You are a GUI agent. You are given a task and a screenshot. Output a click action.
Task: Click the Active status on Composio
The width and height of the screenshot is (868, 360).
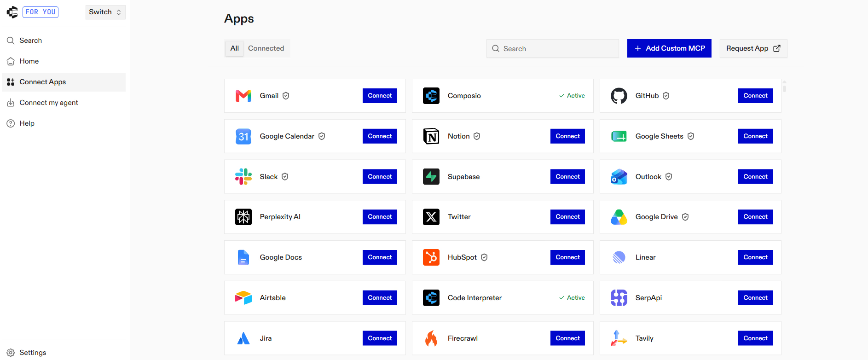pyautogui.click(x=572, y=96)
